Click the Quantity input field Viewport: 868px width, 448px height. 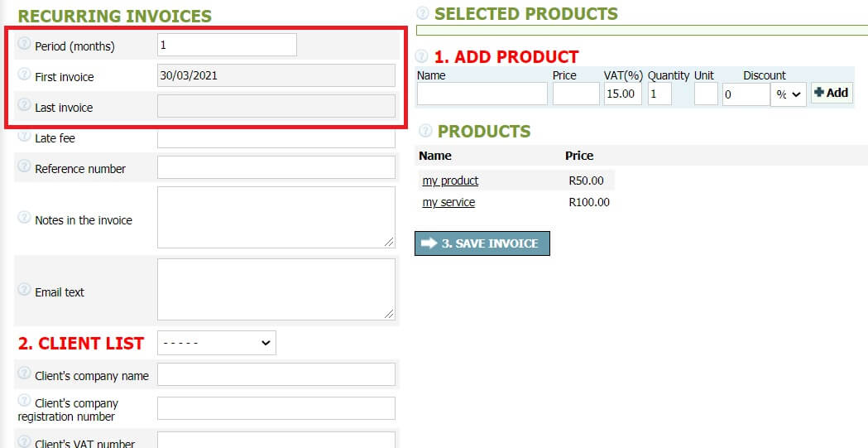pyautogui.click(x=659, y=94)
